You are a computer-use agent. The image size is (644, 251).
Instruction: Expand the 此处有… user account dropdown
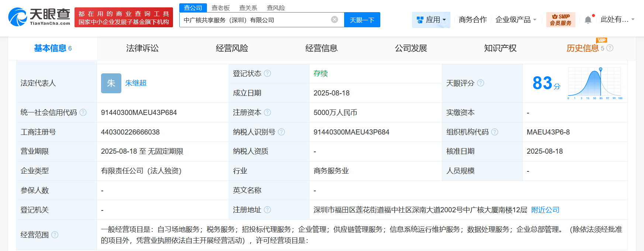point(617,20)
